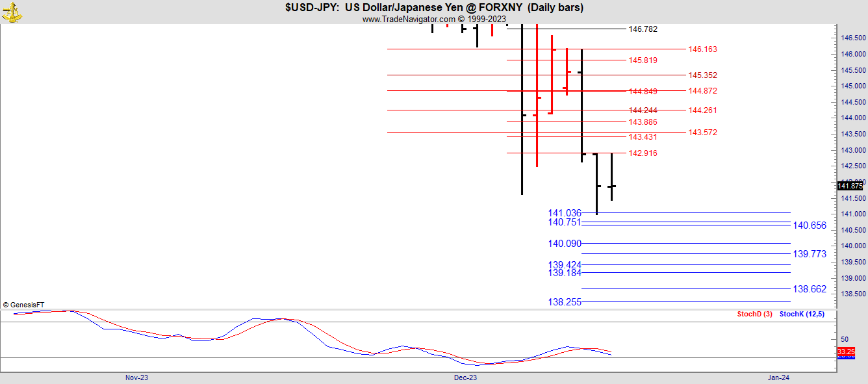
Task: Select the 146.782 black resistance level label
Action: 643,29
